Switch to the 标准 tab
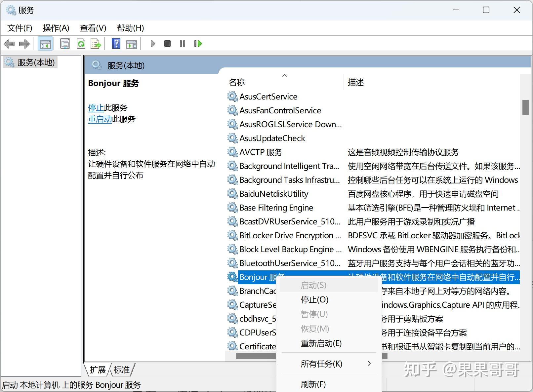 click(x=121, y=370)
